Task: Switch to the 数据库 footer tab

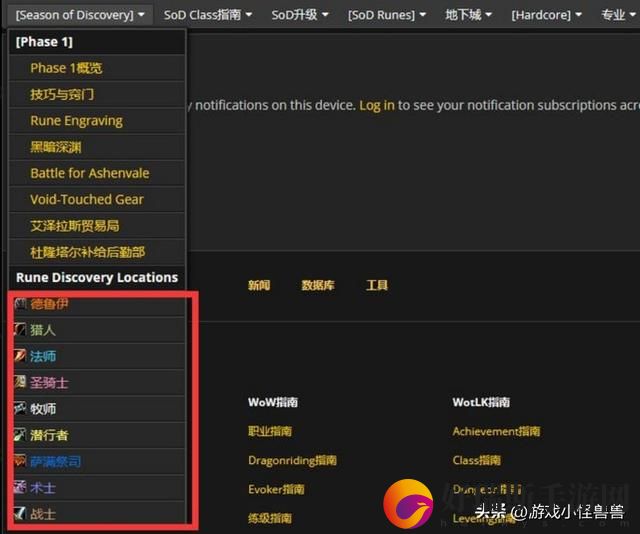Action: coord(318,285)
